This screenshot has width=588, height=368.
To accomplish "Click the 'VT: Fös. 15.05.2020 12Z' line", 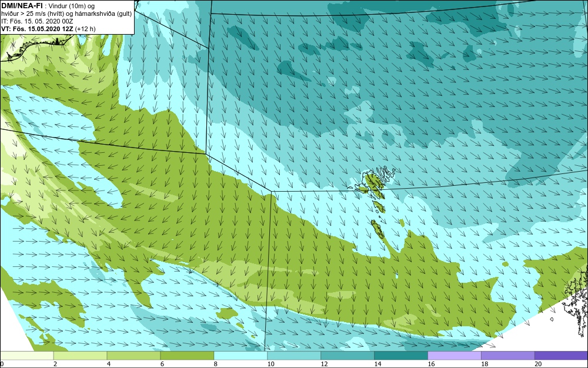I will pyautogui.click(x=48, y=28).
